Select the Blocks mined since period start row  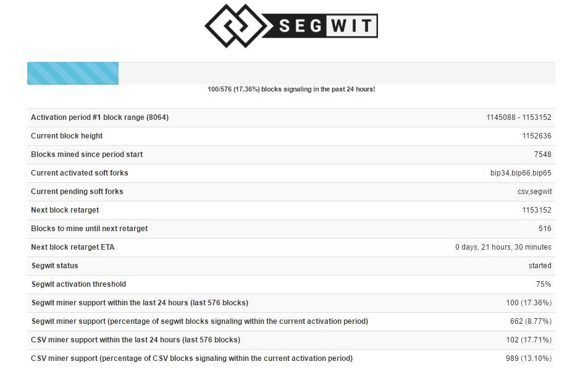click(291, 155)
